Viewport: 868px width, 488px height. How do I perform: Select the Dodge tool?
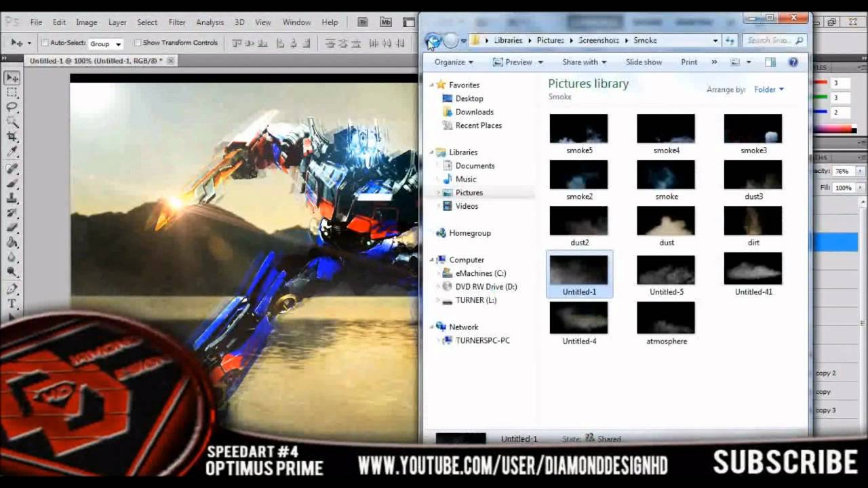12,273
